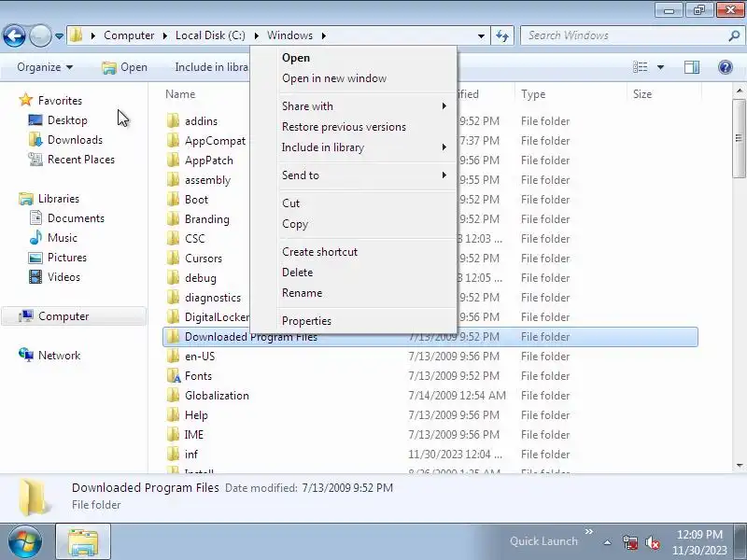Choose Open in new window
The image size is (747, 560).
point(354,78)
